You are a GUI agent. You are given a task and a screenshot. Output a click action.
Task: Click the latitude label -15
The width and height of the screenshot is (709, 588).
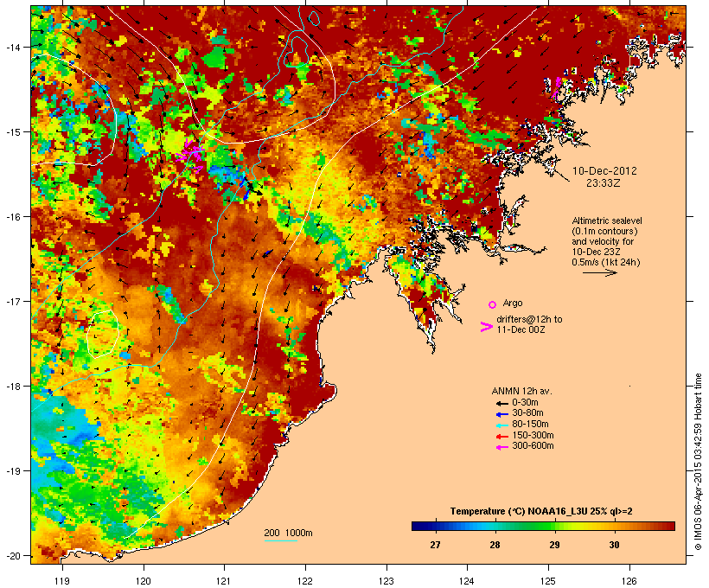tap(13, 132)
